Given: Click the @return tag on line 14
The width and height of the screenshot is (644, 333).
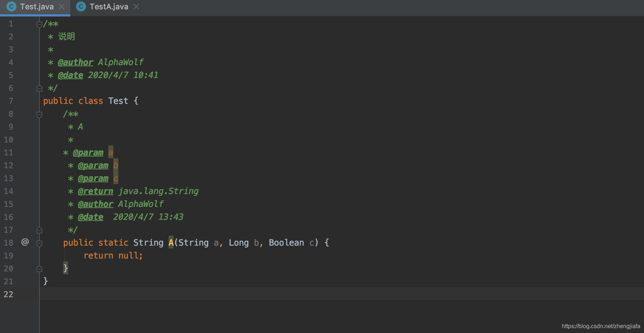Looking at the screenshot, I should tap(96, 191).
